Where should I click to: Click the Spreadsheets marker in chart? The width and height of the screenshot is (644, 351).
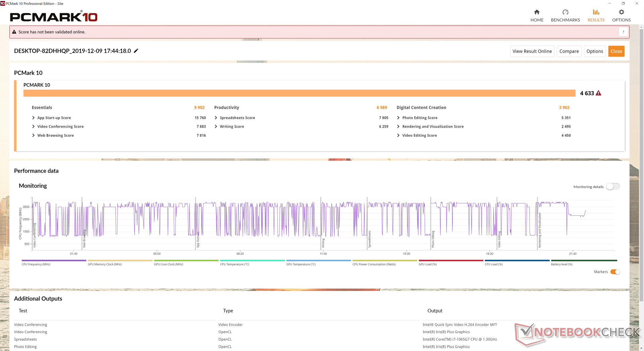pyautogui.click(x=370, y=239)
